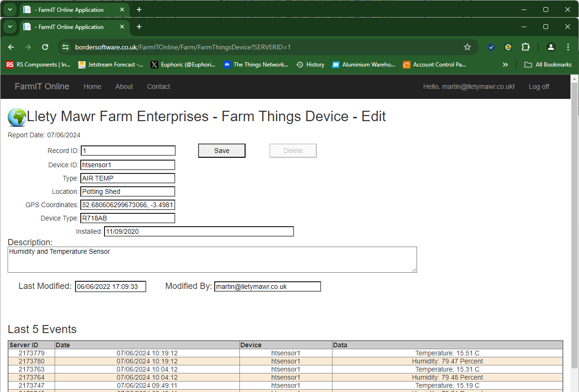Click the globe logo next to page title

pyautogui.click(x=17, y=117)
